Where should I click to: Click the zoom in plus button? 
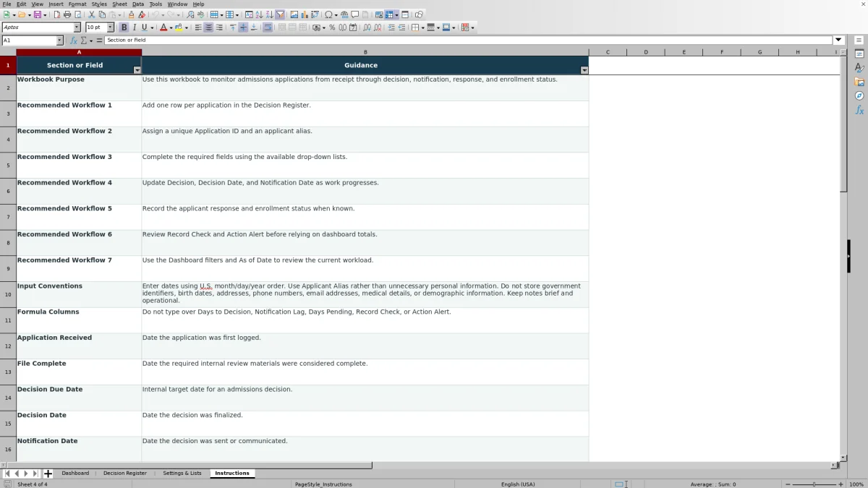coord(841,484)
